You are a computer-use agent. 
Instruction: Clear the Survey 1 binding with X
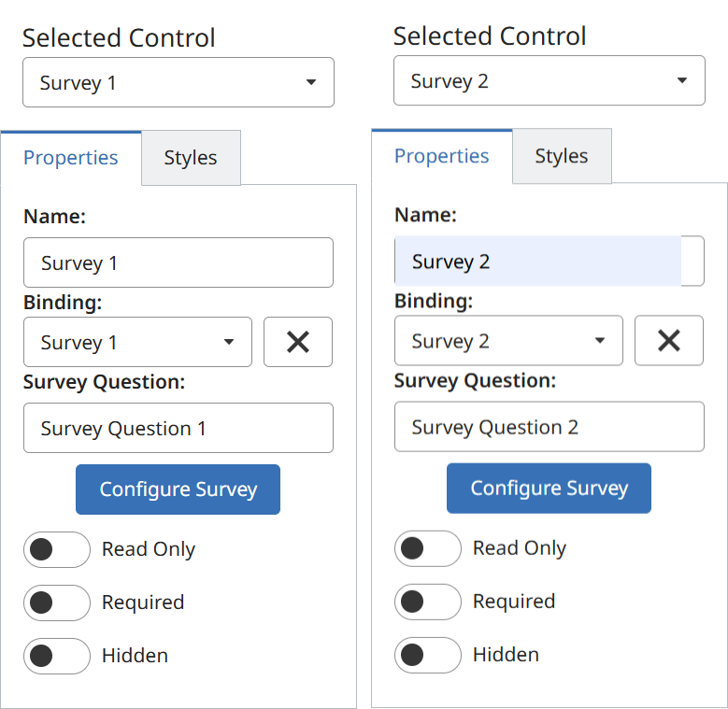coord(298,342)
